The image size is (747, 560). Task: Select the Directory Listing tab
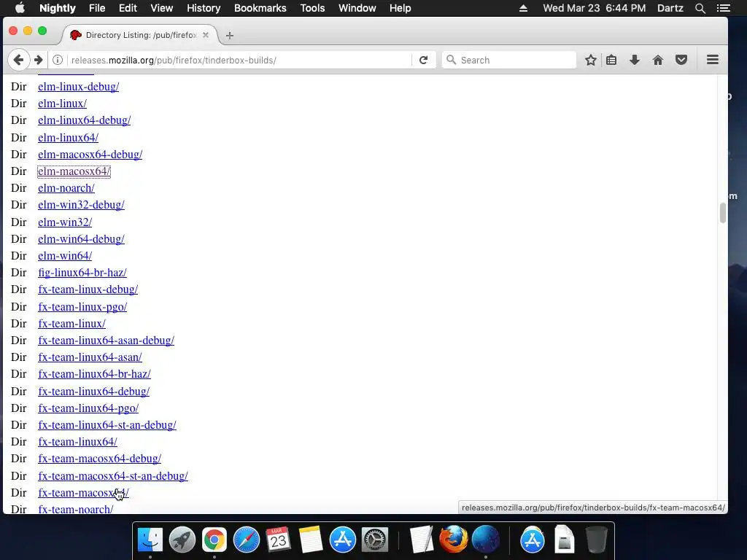click(x=140, y=35)
